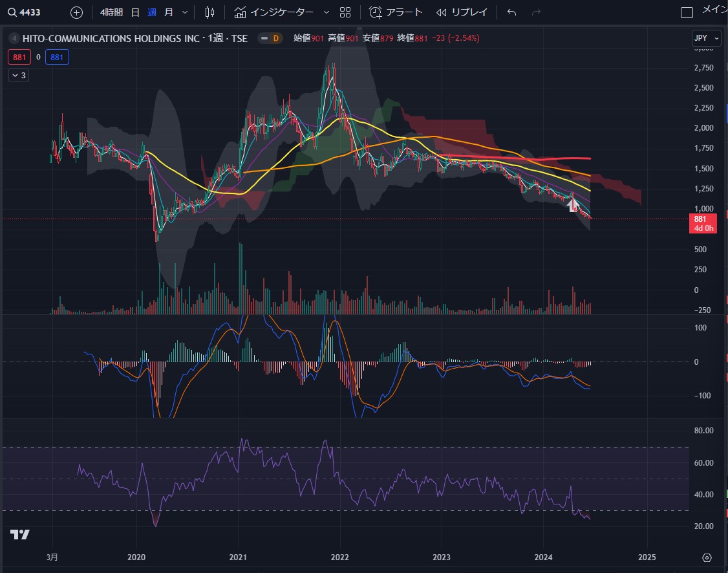Click the 2021 label on time axis

[238, 557]
